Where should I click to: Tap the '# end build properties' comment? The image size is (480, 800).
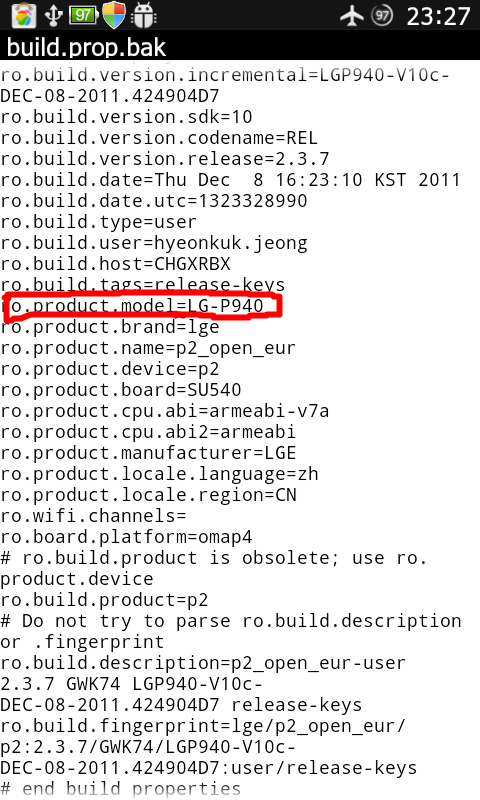point(120,789)
